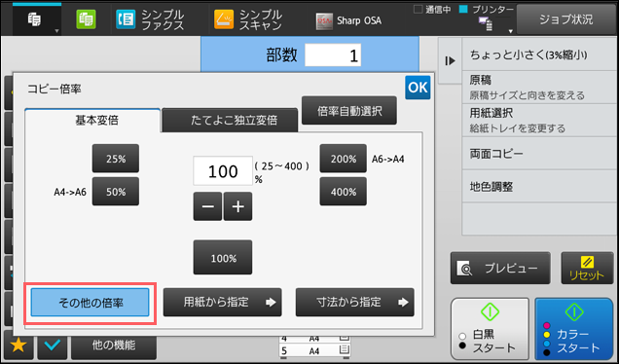Select ちょっと小さく(3%縮小) action
The height and width of the screenshot is (364, 619).
point(539,55)
